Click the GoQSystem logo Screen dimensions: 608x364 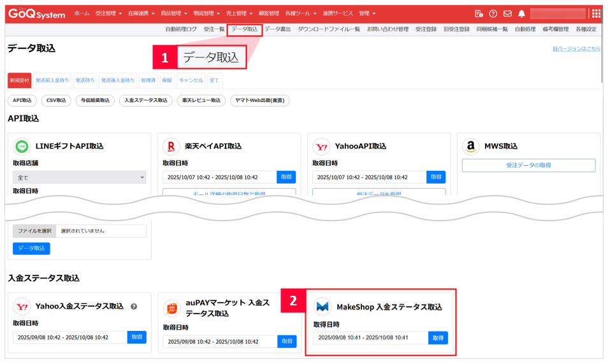[x=36, y=13]
